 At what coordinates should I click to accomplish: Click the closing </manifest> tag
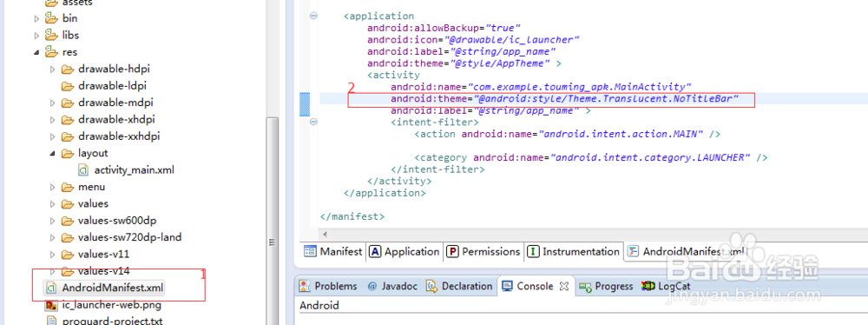352,216
